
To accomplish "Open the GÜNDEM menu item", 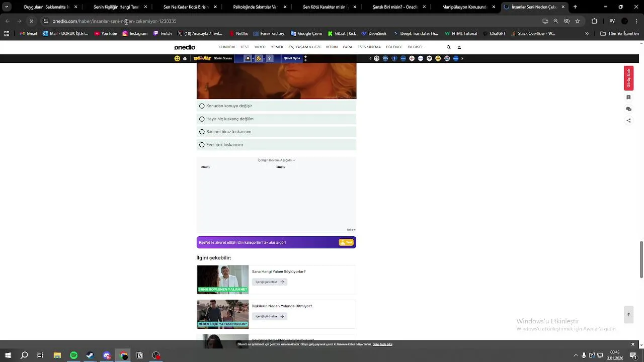I will (226, 47).
